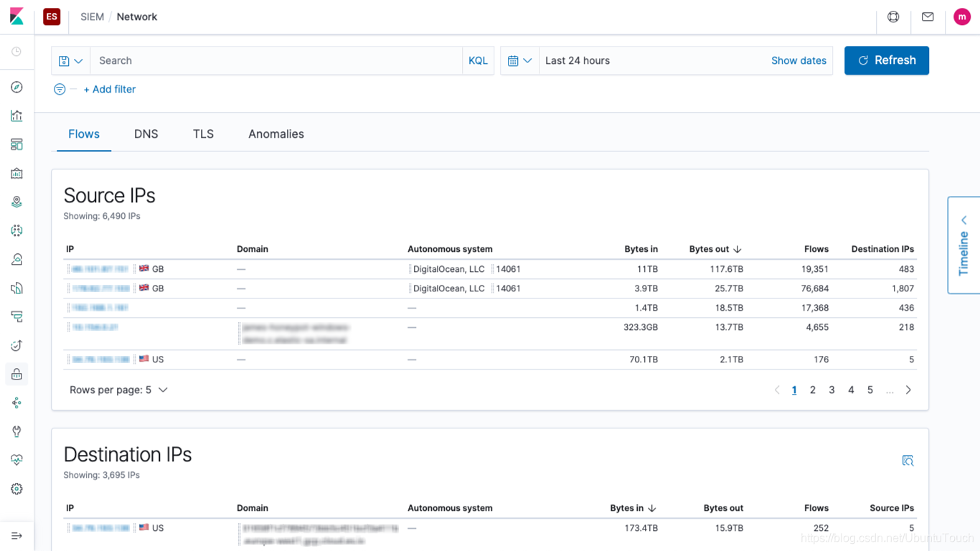
Task: Select the SIEM lock icon in sidebar
Action: [x=17, y=374]
